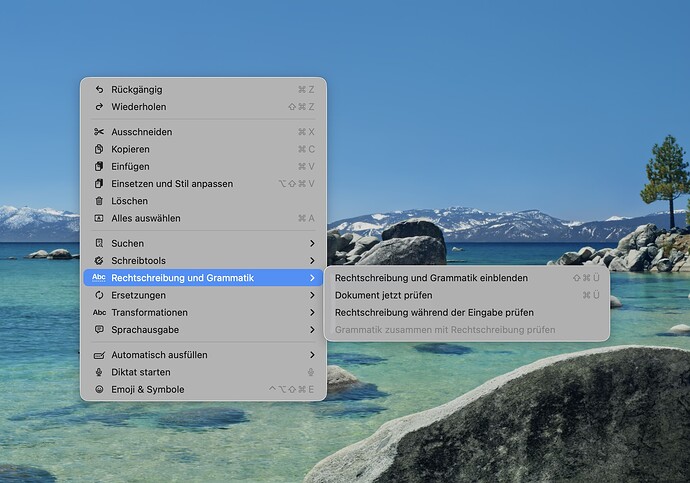The width and height of the screenshot is (690, 483).
Task: Click the trash icon for Löschen
Action: 99,201
